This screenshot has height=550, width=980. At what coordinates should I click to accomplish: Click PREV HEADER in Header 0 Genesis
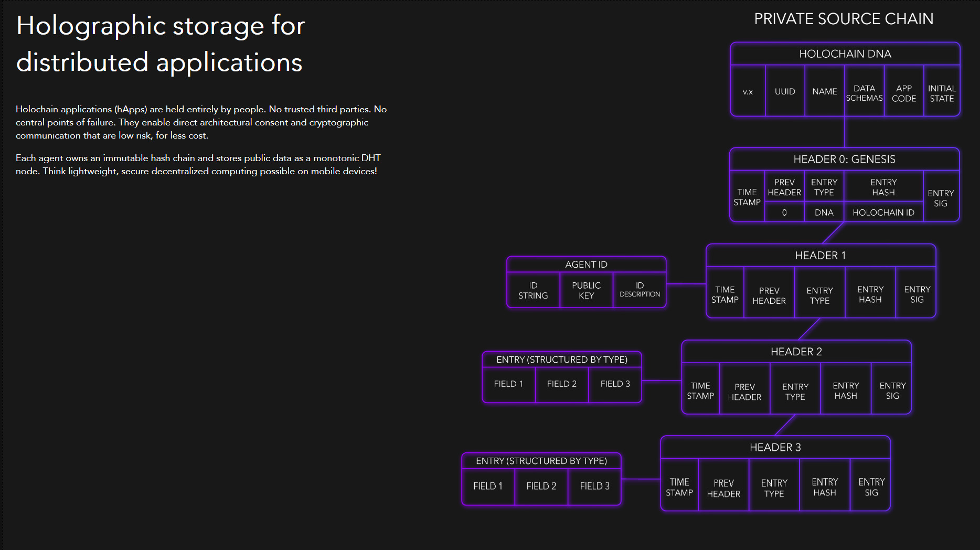click(x=784, y=187)
